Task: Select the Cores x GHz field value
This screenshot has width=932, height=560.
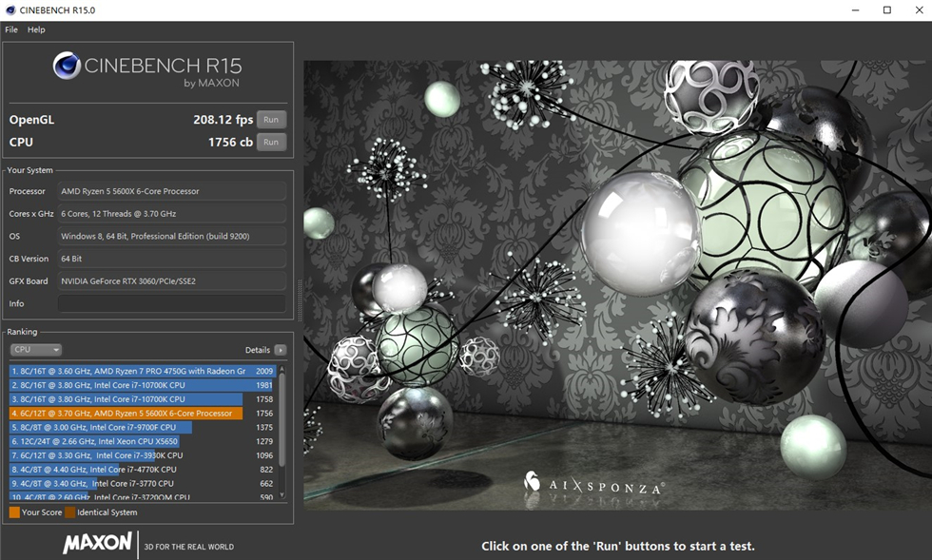Action: 172,213
